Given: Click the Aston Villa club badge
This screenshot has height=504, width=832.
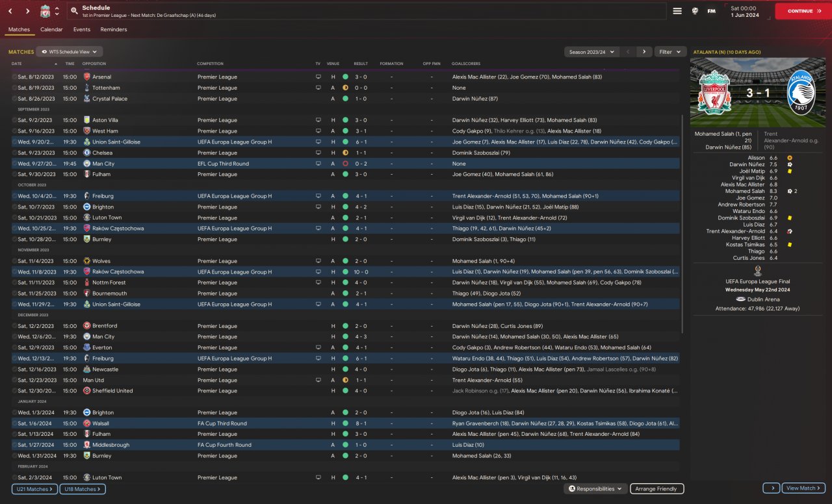Looking at the screenshot, I should (87, 120).
